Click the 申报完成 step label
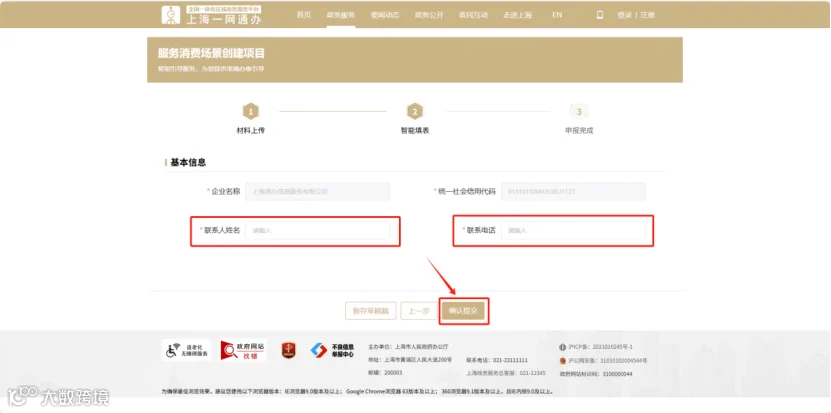The image size is (831, 413). [579, 130]
